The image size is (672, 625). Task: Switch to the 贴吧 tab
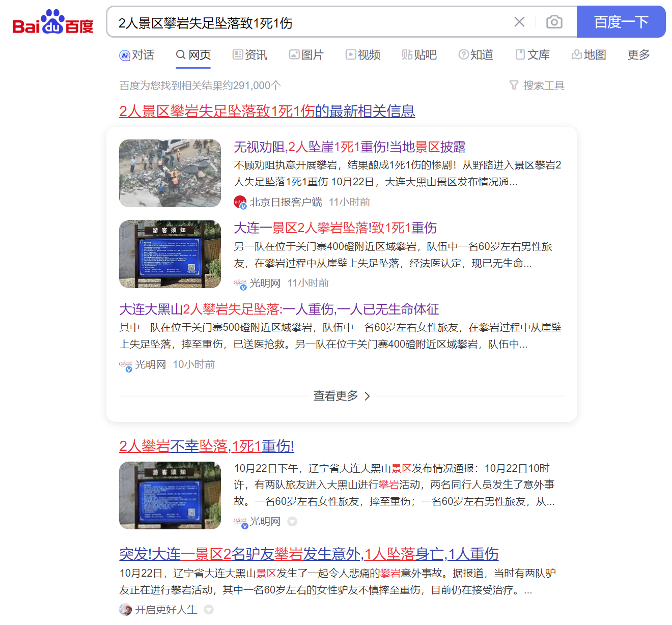[x=419, y=55]
